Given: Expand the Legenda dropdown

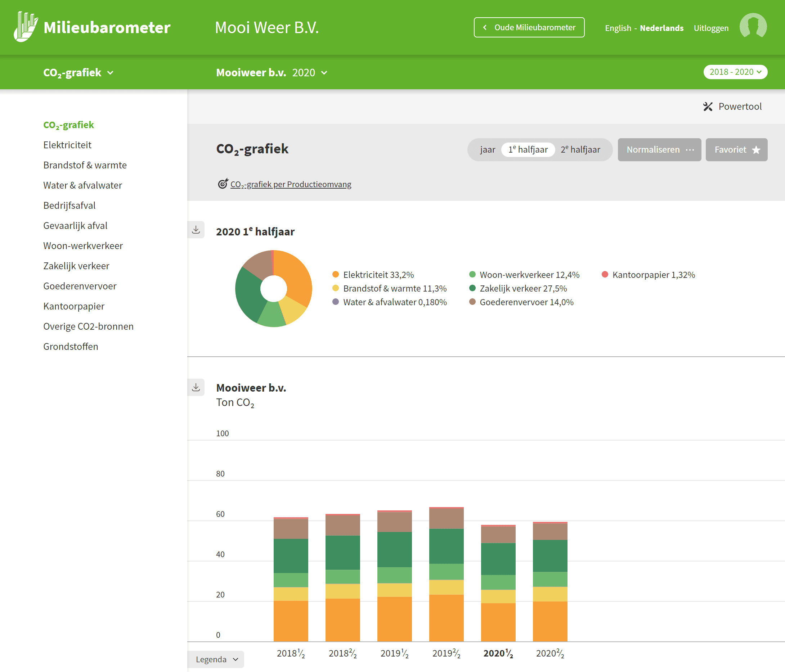Looking at the screenshot, I should click(x=216, y=659).
